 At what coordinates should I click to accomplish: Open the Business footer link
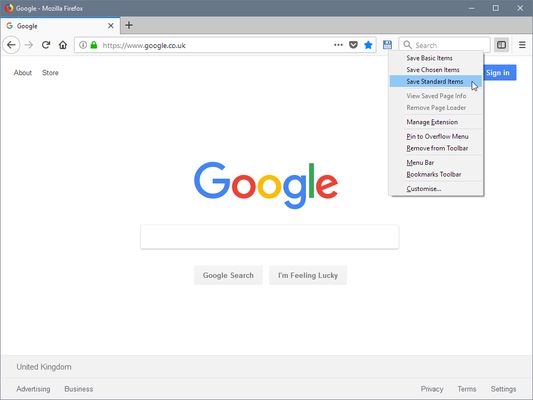(79, 389)
